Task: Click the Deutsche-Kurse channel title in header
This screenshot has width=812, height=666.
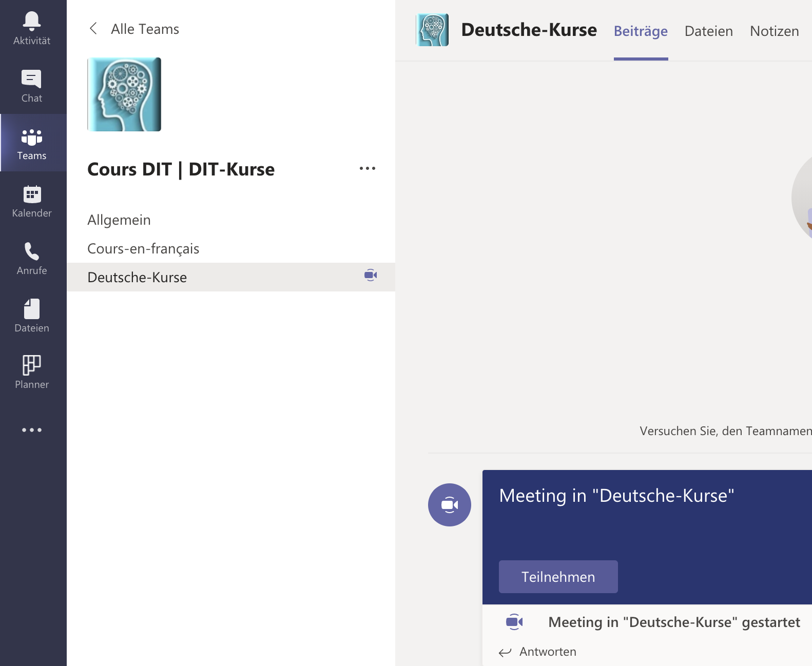Action: point(529,30)
